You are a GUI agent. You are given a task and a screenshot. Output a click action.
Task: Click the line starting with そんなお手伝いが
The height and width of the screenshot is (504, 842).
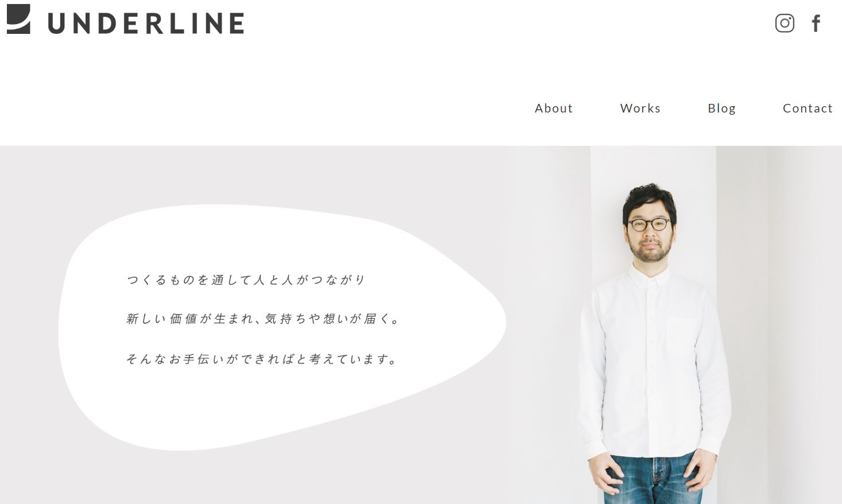262,359
